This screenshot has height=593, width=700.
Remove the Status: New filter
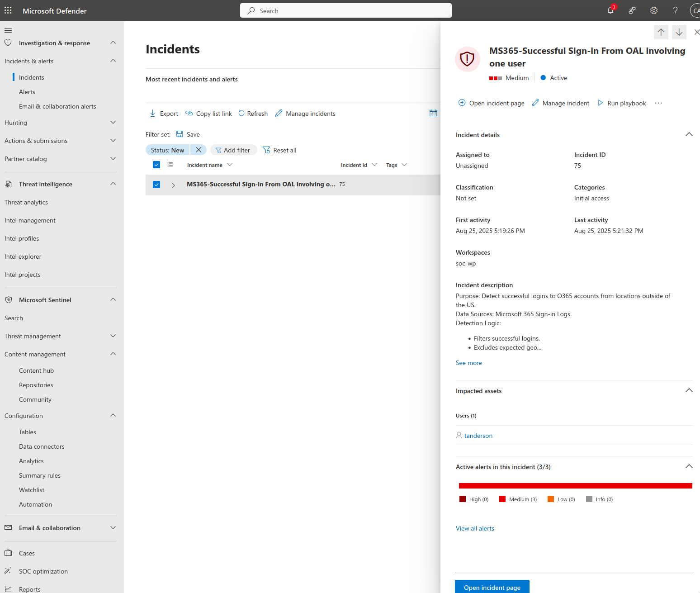(x=199, y=150)
